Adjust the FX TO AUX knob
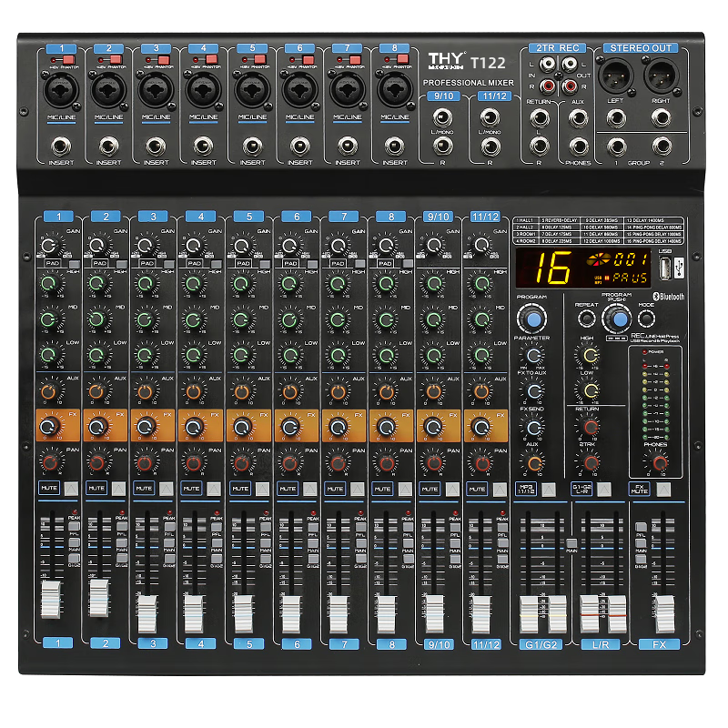 click(x=535, y=390)
